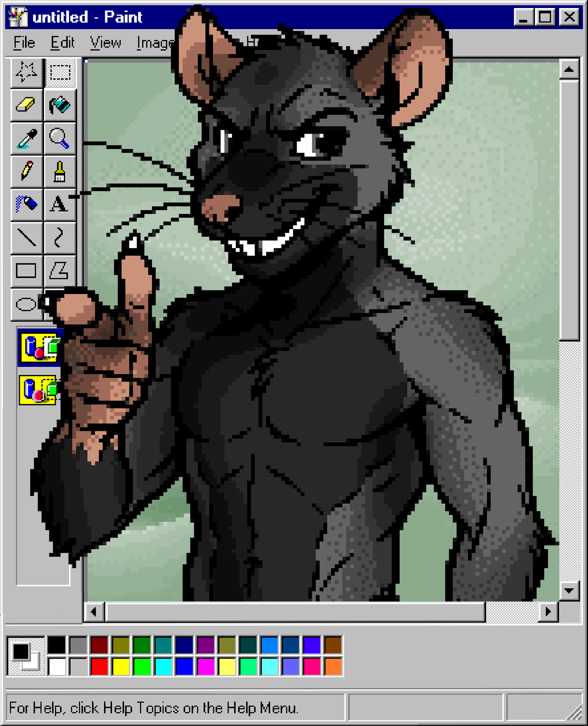Select the Airbrush spray can tool

(26, 204)
